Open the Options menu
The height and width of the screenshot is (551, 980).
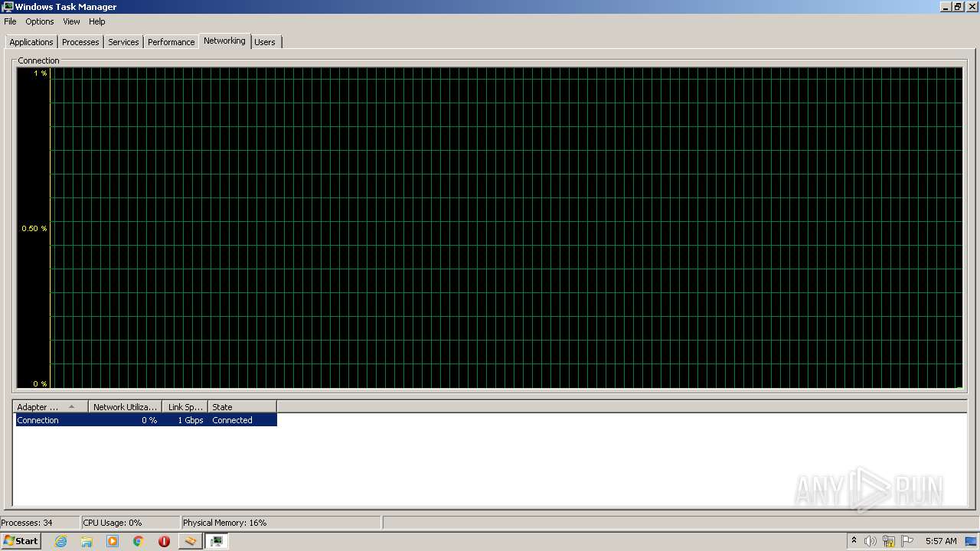(40, 21)
